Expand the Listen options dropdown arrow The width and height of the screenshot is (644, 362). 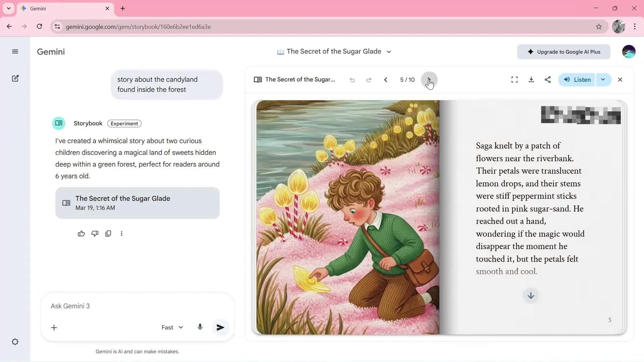(x=603, y=80)
